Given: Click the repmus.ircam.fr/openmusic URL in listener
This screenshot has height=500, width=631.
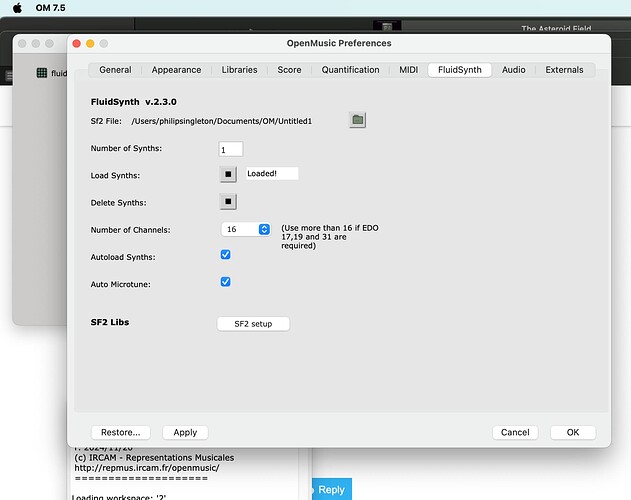Looking at the screenshot, I should [x=147, y=468].
